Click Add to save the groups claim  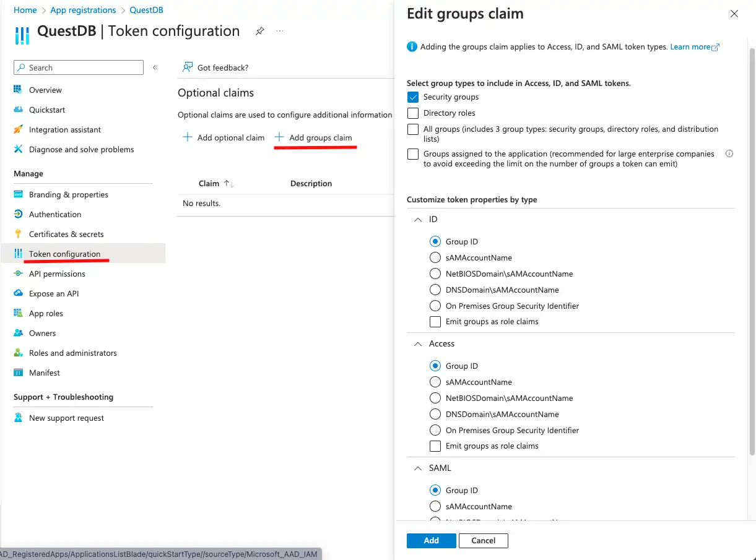431,540
